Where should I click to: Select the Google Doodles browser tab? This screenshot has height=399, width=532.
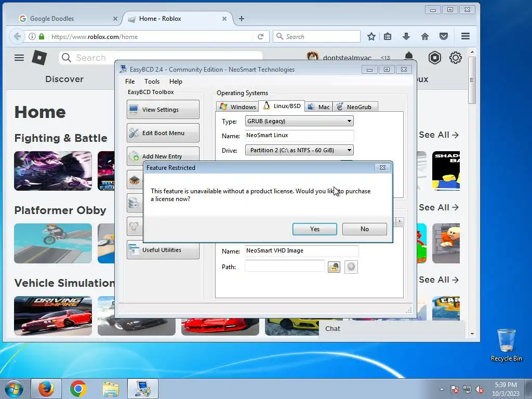[x=64, y=19]
